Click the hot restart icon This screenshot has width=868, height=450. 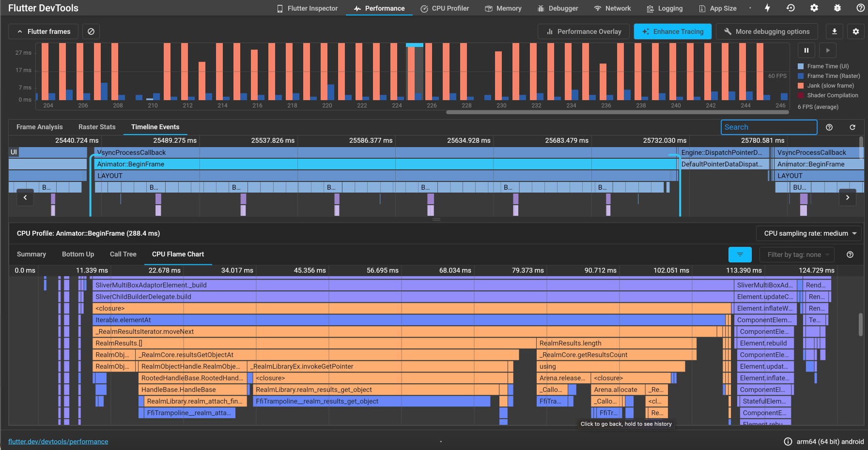[x=790, y=8]
